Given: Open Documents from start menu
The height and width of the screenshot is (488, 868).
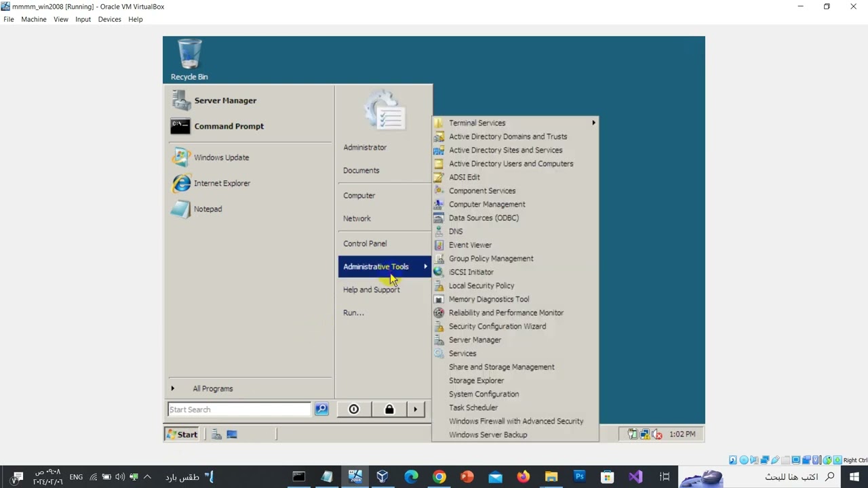Looking at the screenshot, I should coord(361,170).
